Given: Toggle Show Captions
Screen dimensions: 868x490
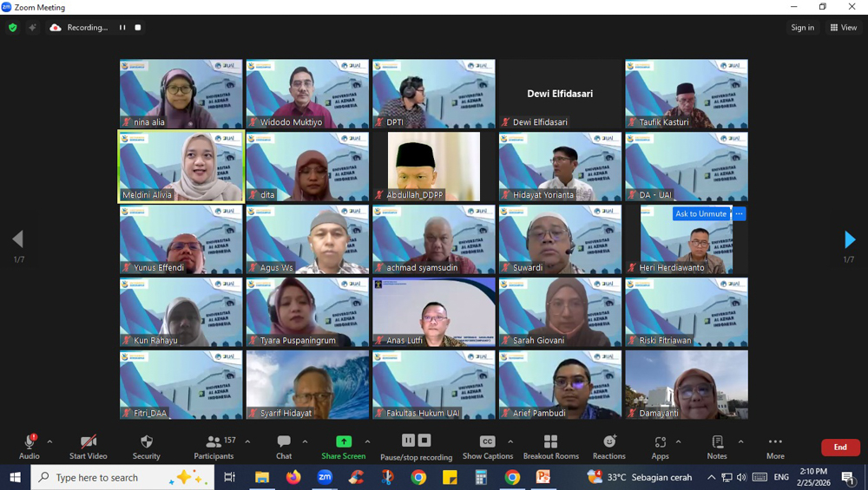Looking at the screenshot, I should (x=488, y=447).
